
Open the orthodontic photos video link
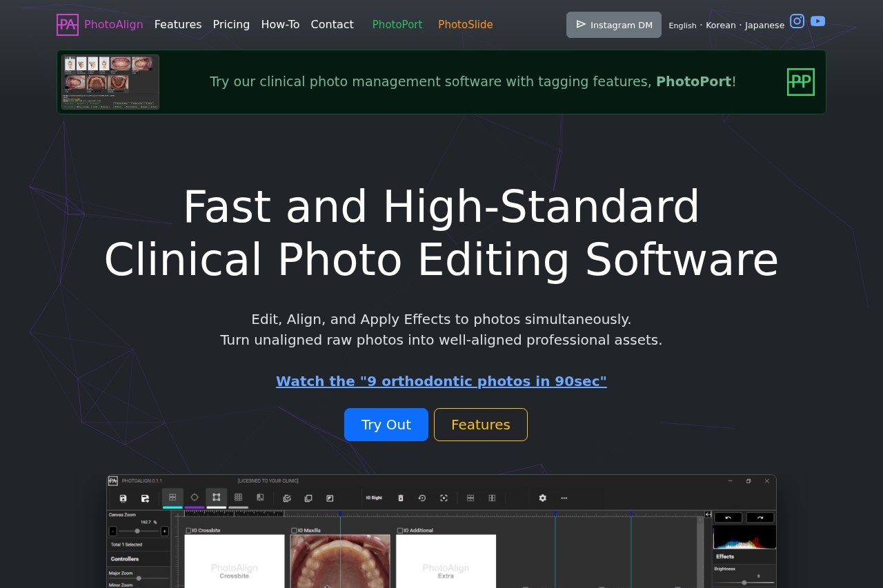click(x=441, y=381)
